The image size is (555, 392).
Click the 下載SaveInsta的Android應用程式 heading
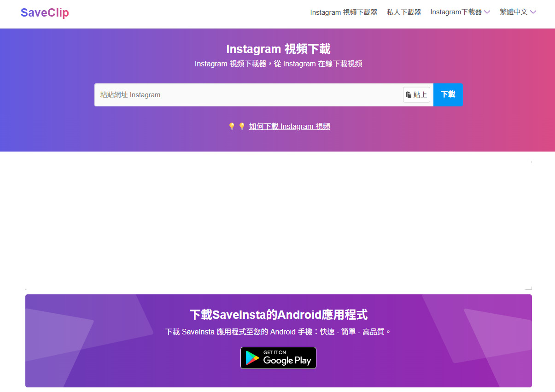coord(278,315)
